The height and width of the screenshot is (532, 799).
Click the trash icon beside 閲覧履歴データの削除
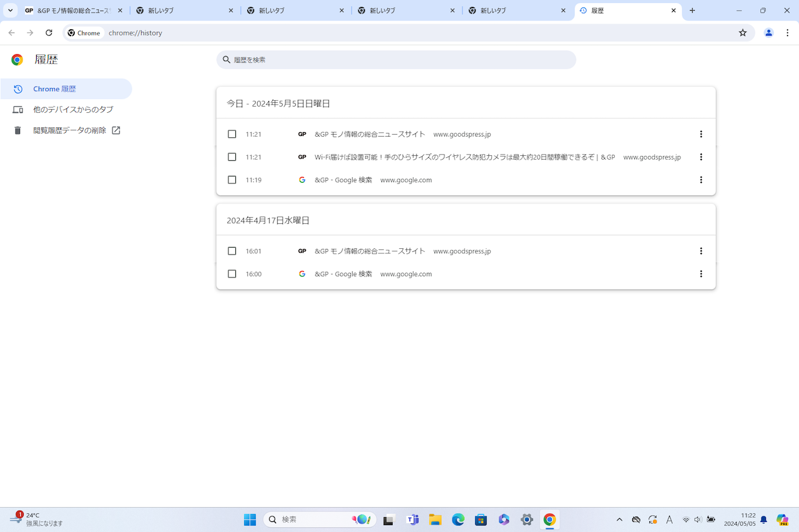coord(17,130)
